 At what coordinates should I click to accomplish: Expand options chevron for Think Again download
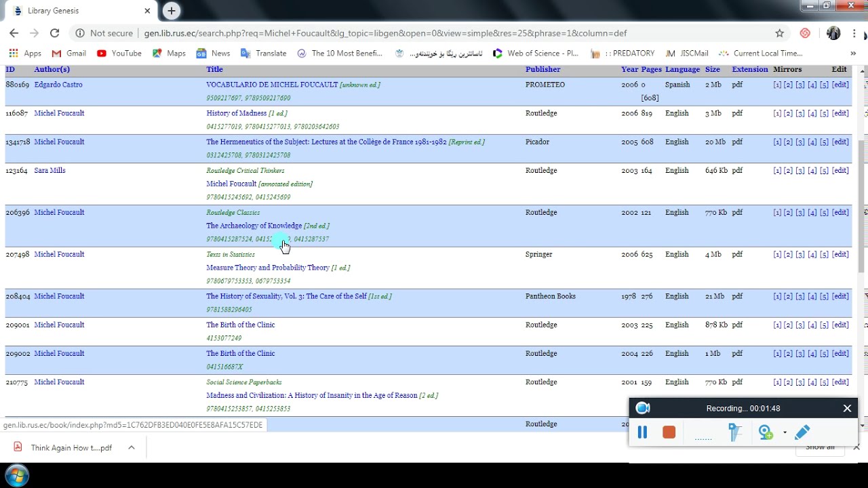point(132,447)
